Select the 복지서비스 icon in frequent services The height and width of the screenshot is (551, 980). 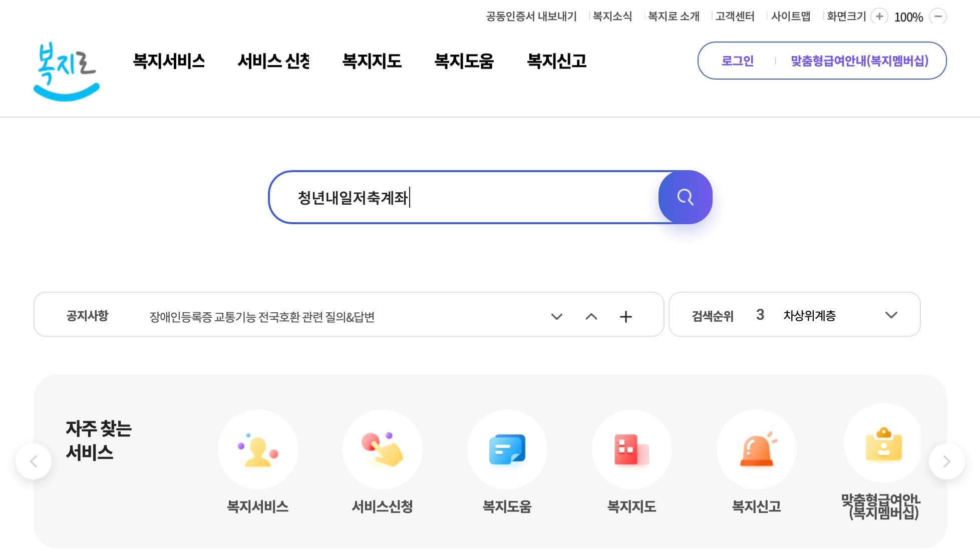point(257,449)
